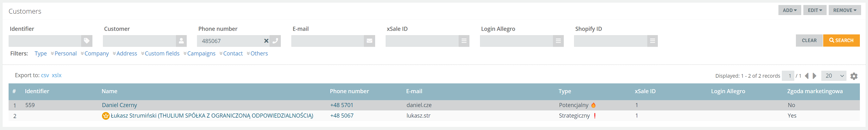Open the EDIT dropdown menu
The image size is (868, 130).
coord(815,10)
